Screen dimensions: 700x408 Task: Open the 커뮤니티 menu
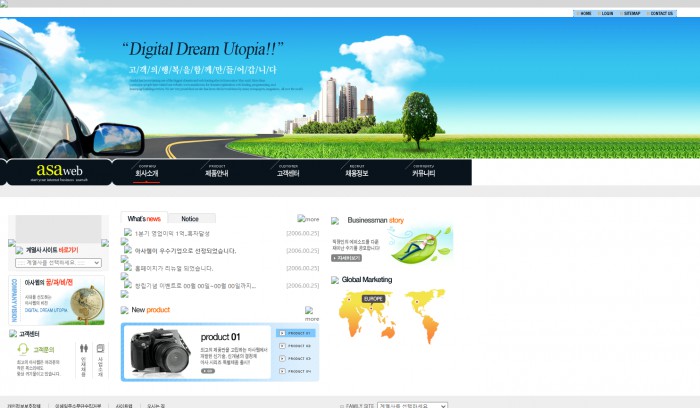424,173
